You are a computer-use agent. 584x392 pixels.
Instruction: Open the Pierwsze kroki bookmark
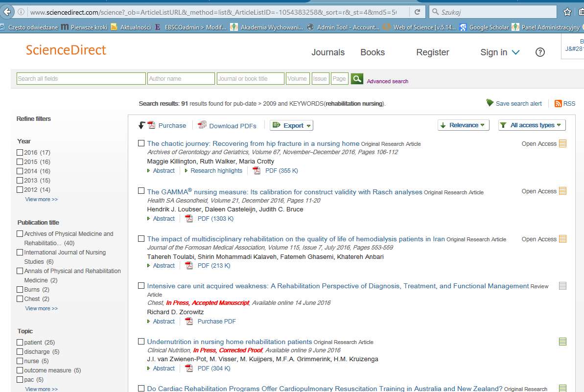84,27
